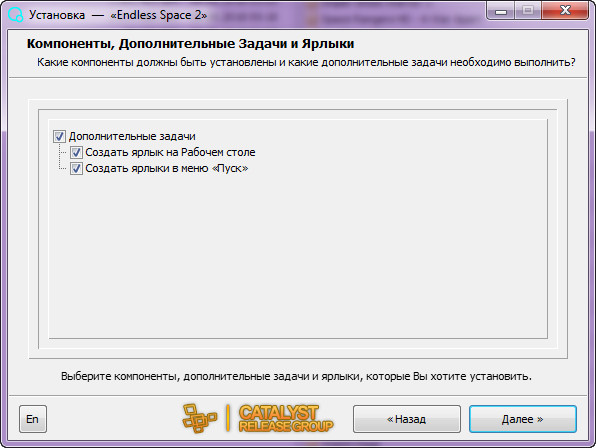This screenshot has height=448, width=596.
Task: Click the CATALYST RELEASE GROUP text logo
Action: tap(286, 418)
